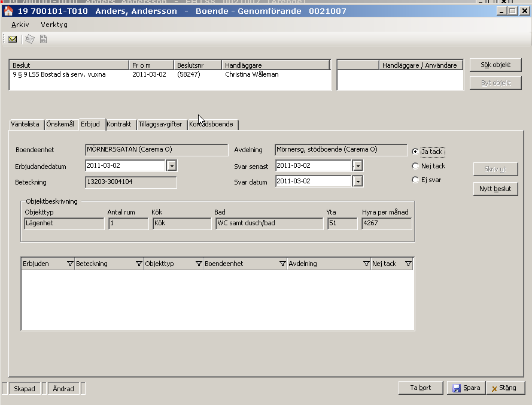Viewport: 532px width, 405px height.
Task: Click the Erbjudandedatum date field
Action: click(x=125, y=166)
